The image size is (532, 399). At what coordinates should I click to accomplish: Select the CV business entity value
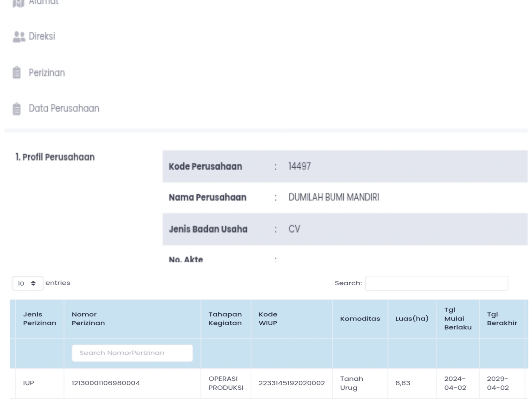click(x=294, y=229)
